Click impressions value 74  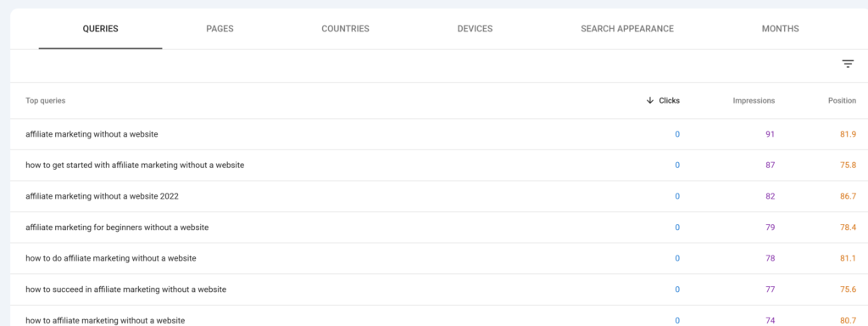(770, 320)
